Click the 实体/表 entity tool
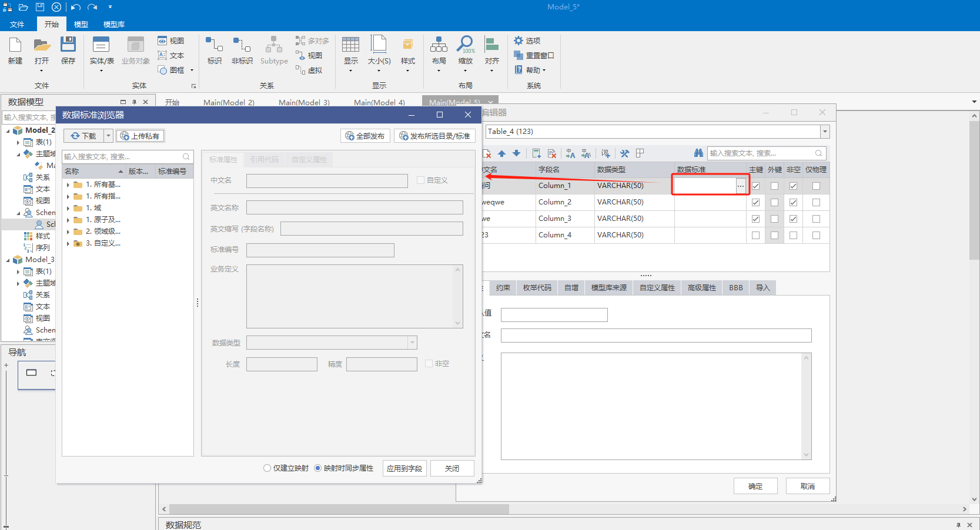This screenshot has height=530, width=980. tap(102, 53)
